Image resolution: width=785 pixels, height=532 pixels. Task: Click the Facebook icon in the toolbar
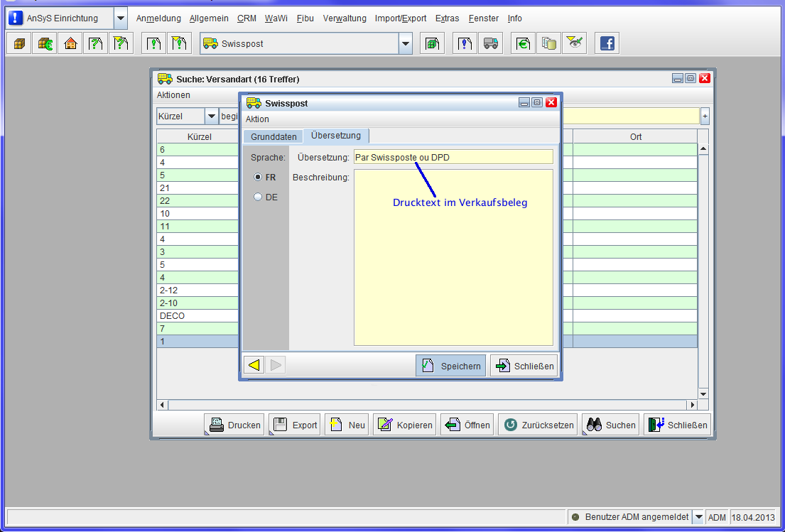click(x=607, y=43)
